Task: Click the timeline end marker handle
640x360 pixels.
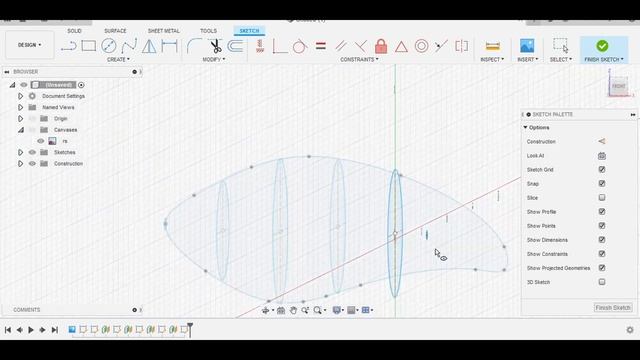Action: click(190, 329)
